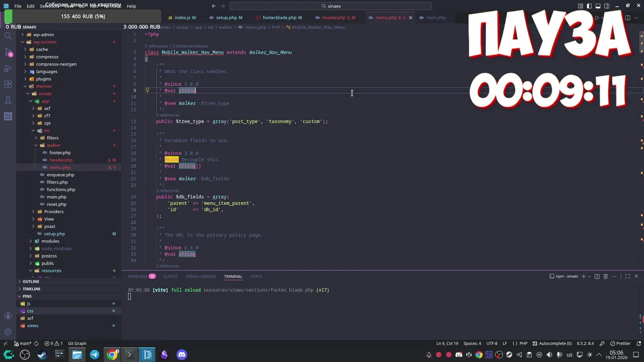This screenshot has width=644, height=362.
Task: Click the main* branch indicator
Action: 22,343
